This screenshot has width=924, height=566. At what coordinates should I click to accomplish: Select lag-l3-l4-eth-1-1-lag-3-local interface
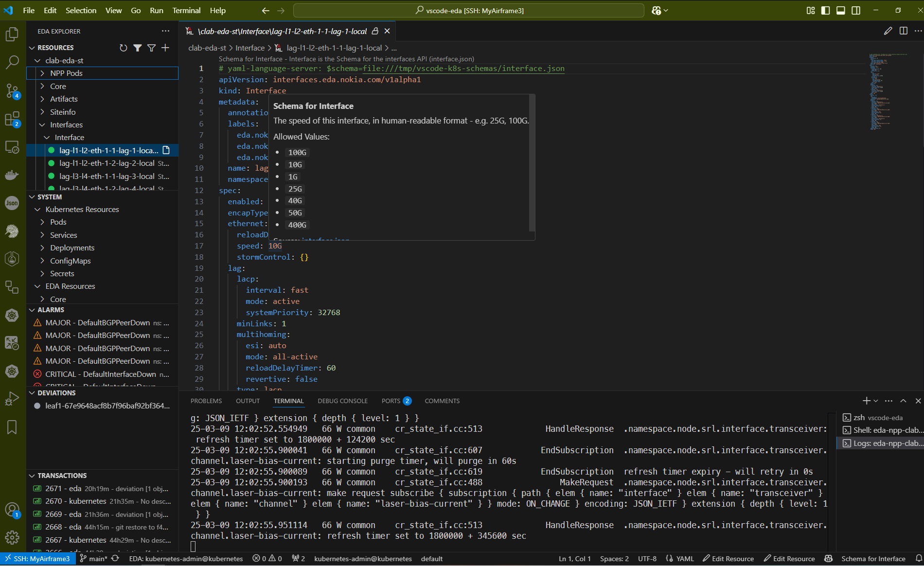[107, 176]
